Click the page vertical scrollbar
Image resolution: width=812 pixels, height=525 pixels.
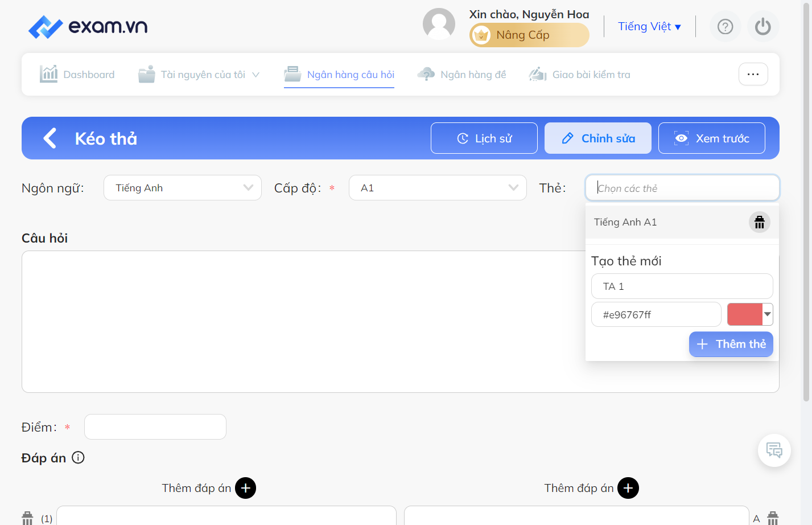click(x=806, y=202)
